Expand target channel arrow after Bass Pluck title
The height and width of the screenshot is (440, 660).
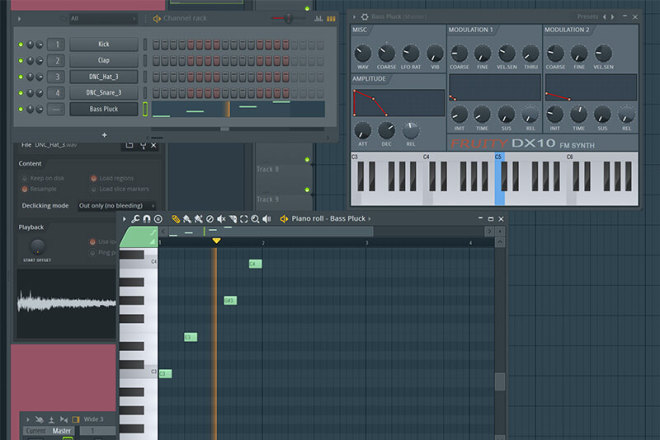click(370, 219)
